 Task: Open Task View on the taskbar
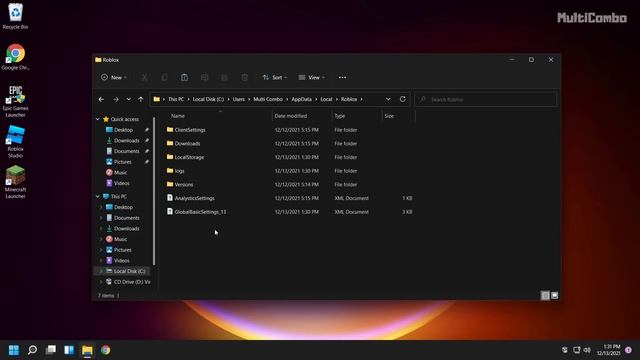(51, 350)
